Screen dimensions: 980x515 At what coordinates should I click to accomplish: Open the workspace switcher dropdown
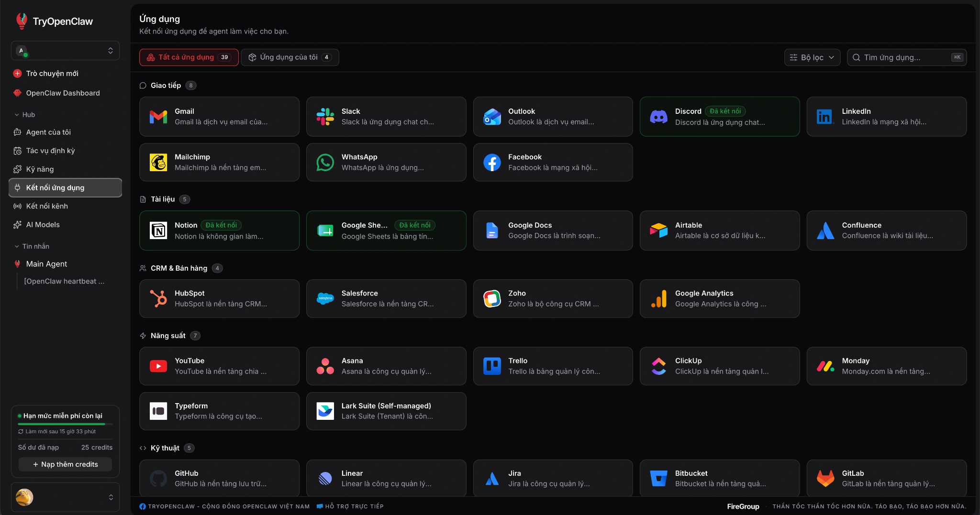click(x=65, y=51)
